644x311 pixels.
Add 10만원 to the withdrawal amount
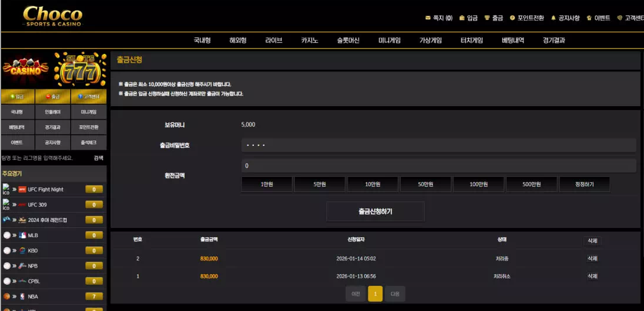tap(373, 184)
